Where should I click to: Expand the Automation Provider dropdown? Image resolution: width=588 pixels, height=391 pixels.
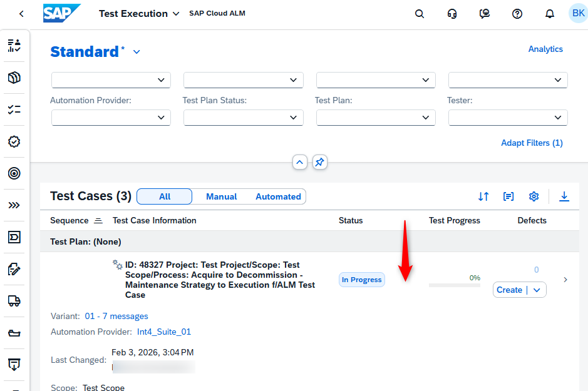[111, 118]
